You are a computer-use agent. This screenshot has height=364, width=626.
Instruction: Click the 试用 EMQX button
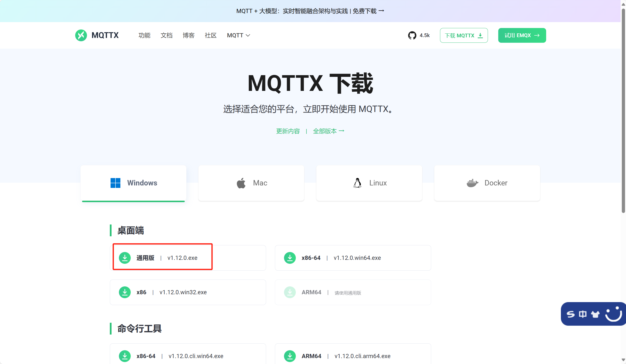(522, 35)
